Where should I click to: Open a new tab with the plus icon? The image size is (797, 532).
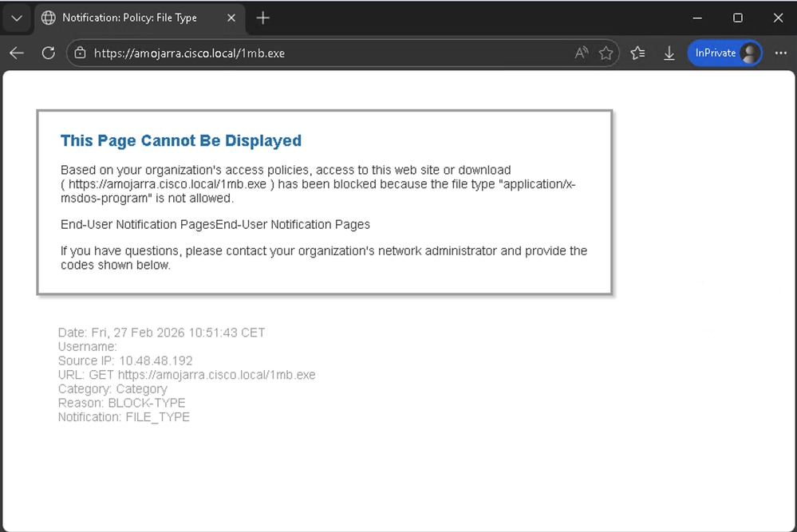point(262,18)
